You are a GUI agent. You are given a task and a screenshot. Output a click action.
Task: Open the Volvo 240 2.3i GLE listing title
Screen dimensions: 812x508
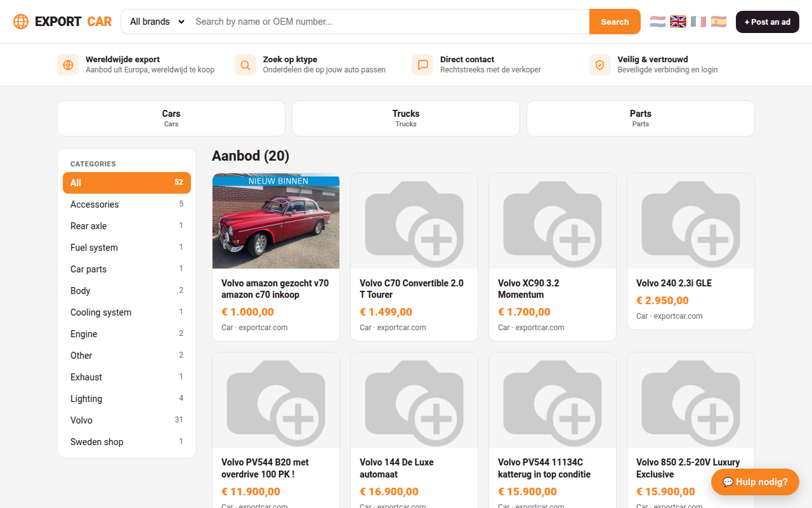coord(674,283)
